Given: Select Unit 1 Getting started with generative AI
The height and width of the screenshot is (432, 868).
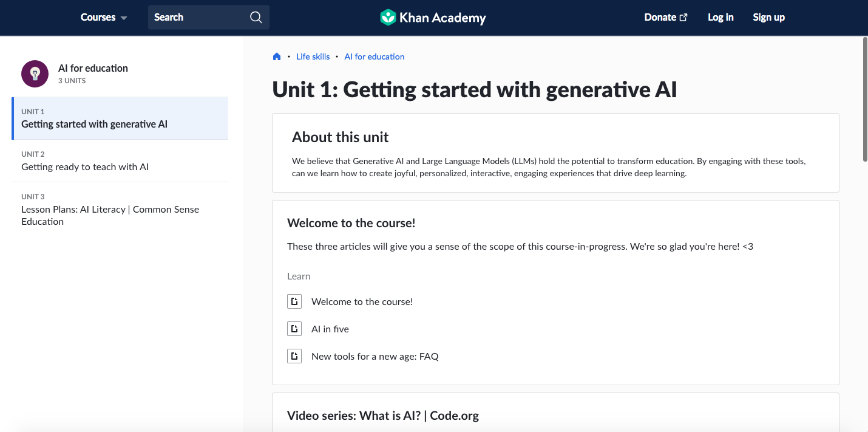Looking at the screenshot, I should (x=120, y=118).
